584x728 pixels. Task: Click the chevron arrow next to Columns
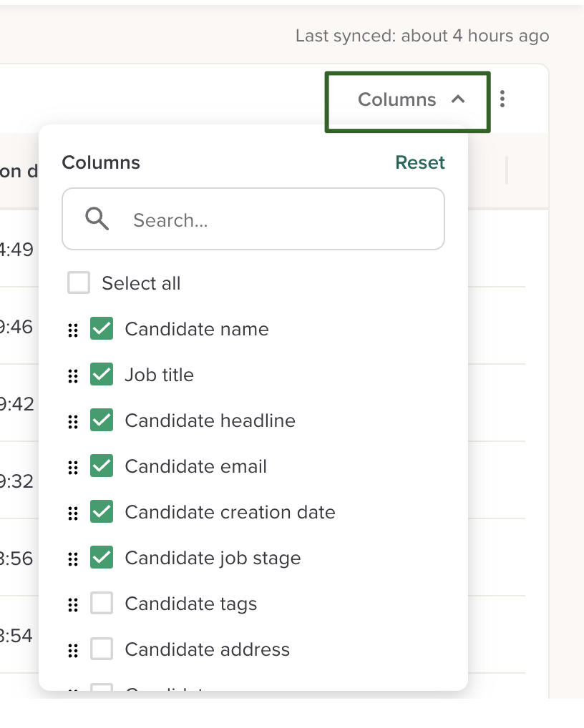[x=458, y=100]
